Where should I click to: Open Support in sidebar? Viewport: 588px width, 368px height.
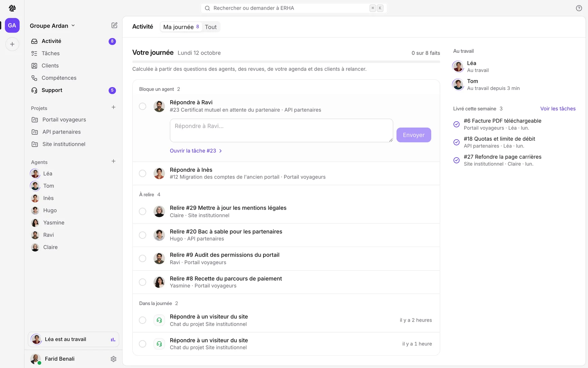click(x=73, y=90)
